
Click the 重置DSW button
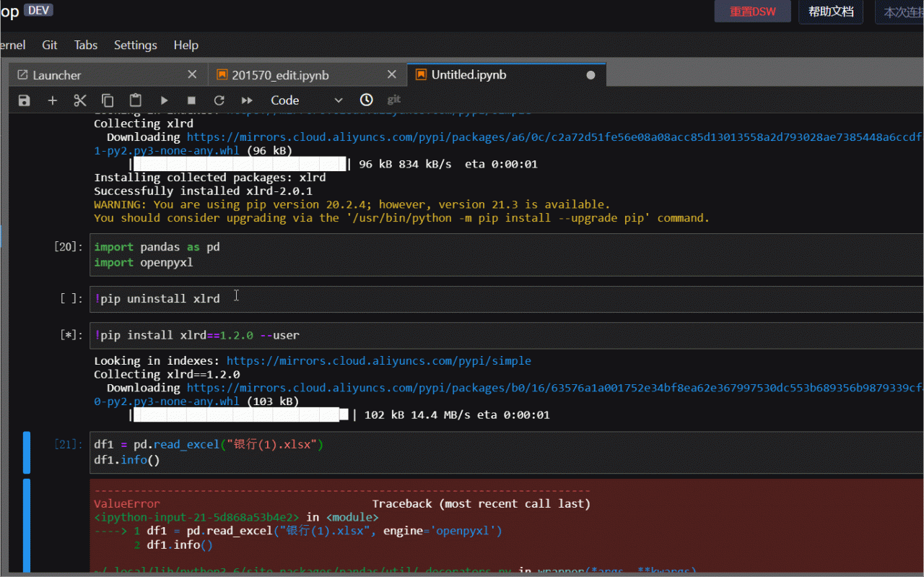pyautogui.click(x=752, y=12)
